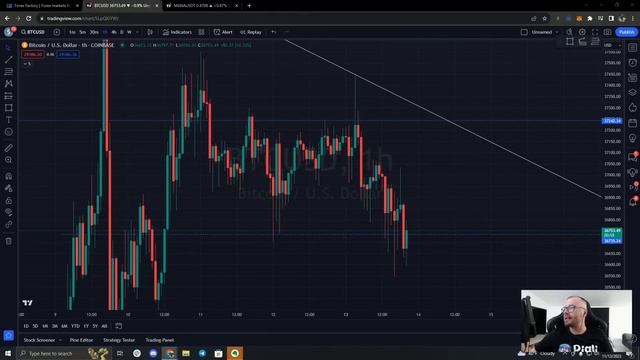Toggle stay in drawing mode
Viewport: 640px width, 360px height.
click(x=8, y=188)
